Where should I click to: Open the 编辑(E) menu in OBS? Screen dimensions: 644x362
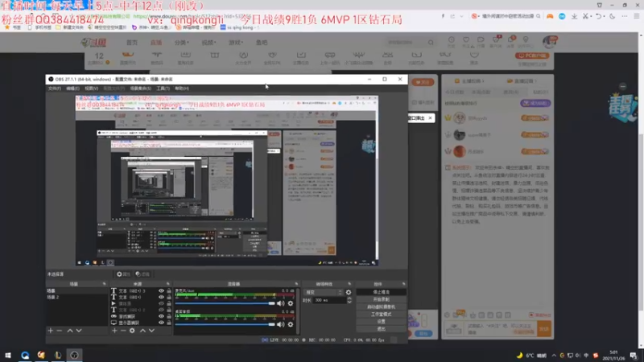point(72,88)
